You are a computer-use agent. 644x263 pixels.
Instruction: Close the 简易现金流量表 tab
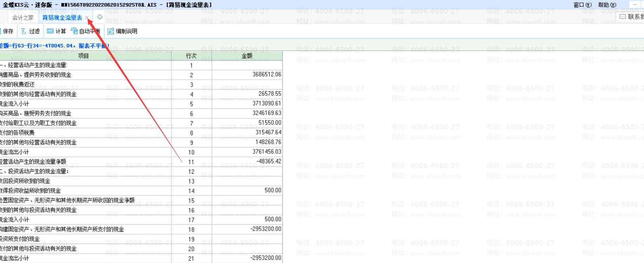tap(87, 18)
